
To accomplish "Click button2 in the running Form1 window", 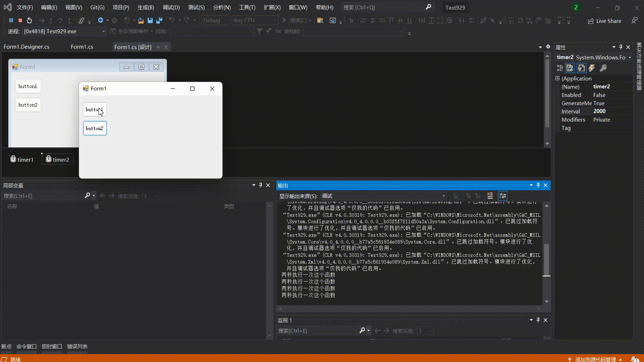I will coord(95,128).
